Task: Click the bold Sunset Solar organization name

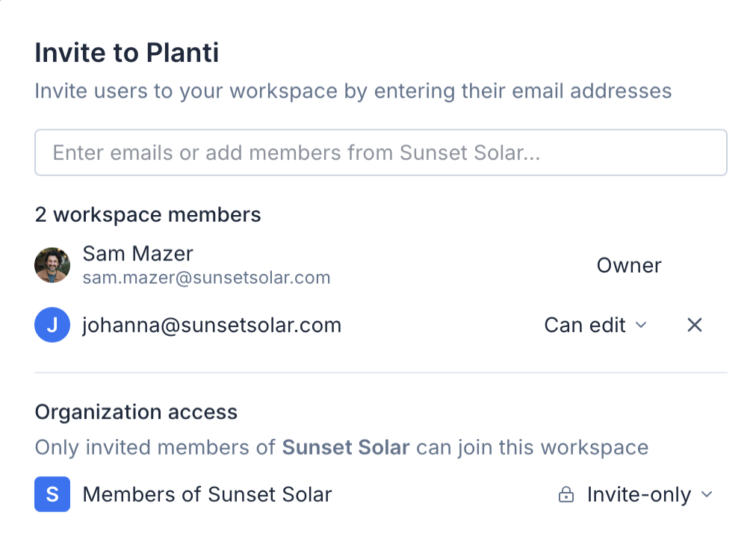Action: (346, 448)
